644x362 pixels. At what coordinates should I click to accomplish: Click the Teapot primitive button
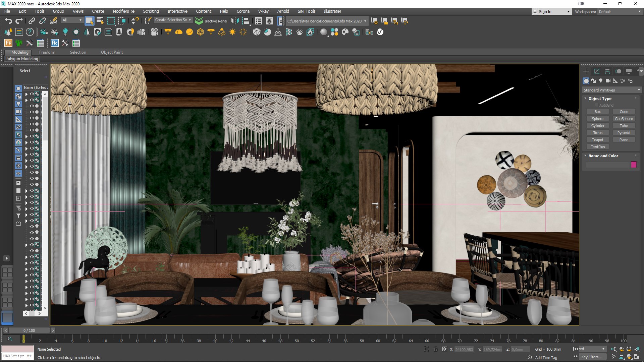[597, 140]
